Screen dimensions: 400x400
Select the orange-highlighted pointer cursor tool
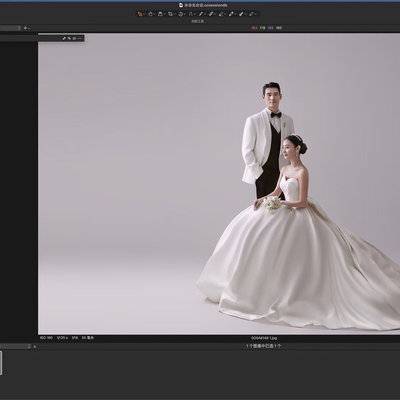(140, 14)
